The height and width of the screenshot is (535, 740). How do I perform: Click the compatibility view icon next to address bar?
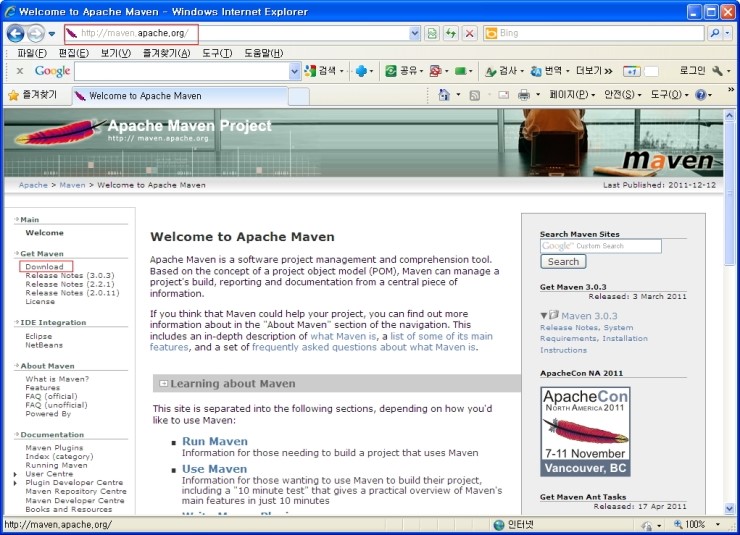432,33
